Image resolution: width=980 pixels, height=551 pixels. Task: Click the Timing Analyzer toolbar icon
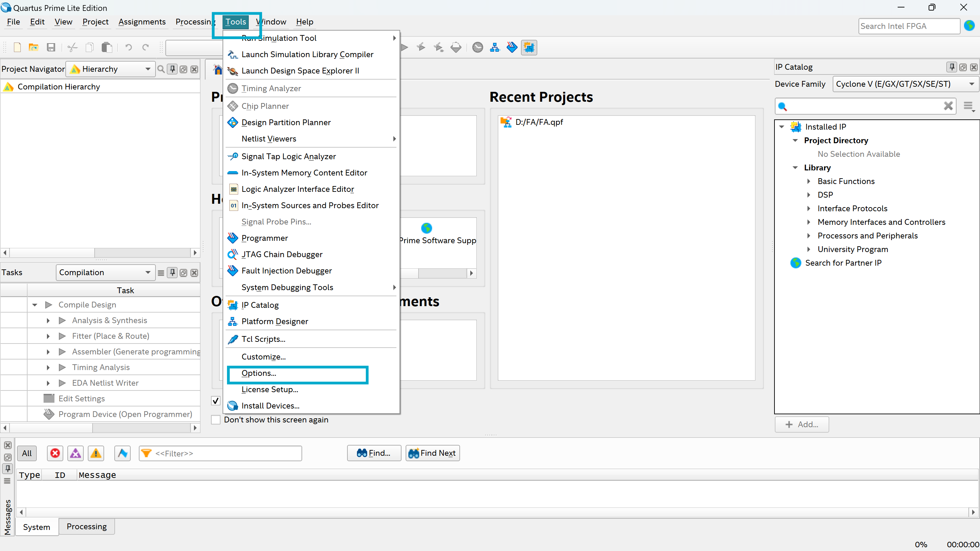click(x=477, y=48)
